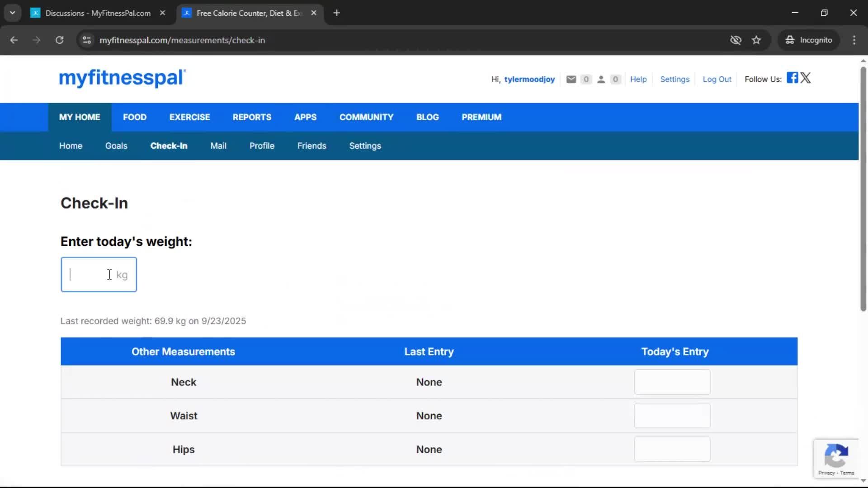This screenshot has height=488, width=868.
Task: Open Settings link in the top header
Action: pyautogui.click(x=675, y=79)
